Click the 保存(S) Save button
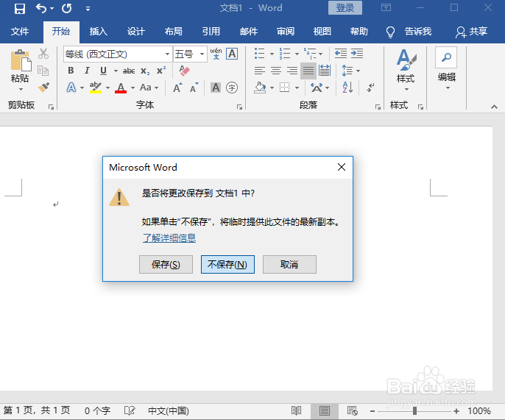This screenshot has height=420, width=505. point(166,265)
